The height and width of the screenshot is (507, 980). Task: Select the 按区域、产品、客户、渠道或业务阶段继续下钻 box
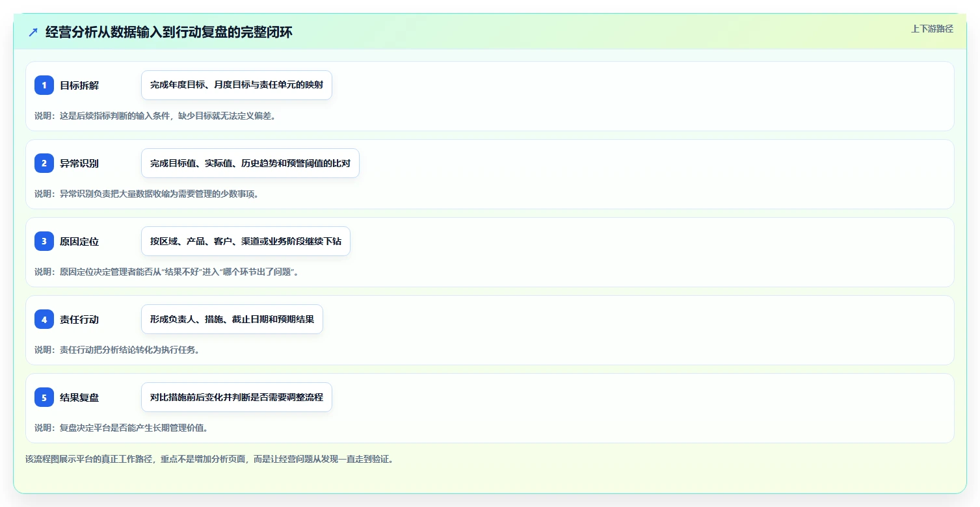[x=246, y=241]
